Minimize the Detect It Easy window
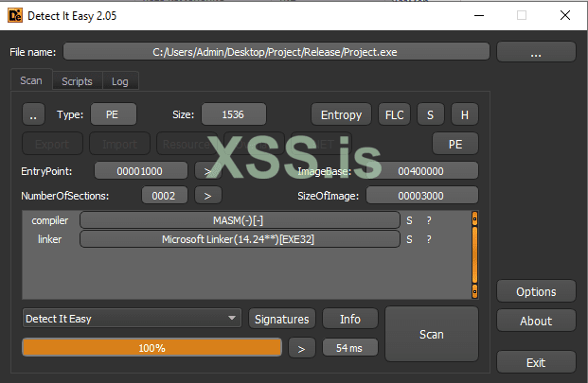The width and height of the screenshot is (588, 383). (479, 15)
